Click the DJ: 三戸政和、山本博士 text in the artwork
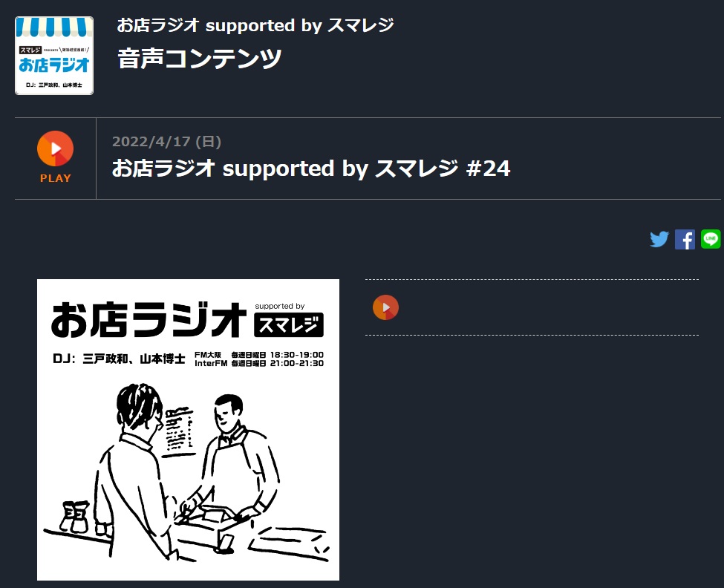 [x=119, y=359]
